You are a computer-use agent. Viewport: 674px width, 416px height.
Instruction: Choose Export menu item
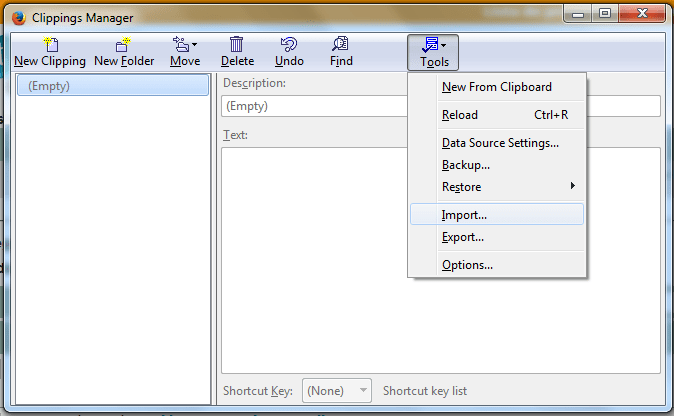[463, 237]
